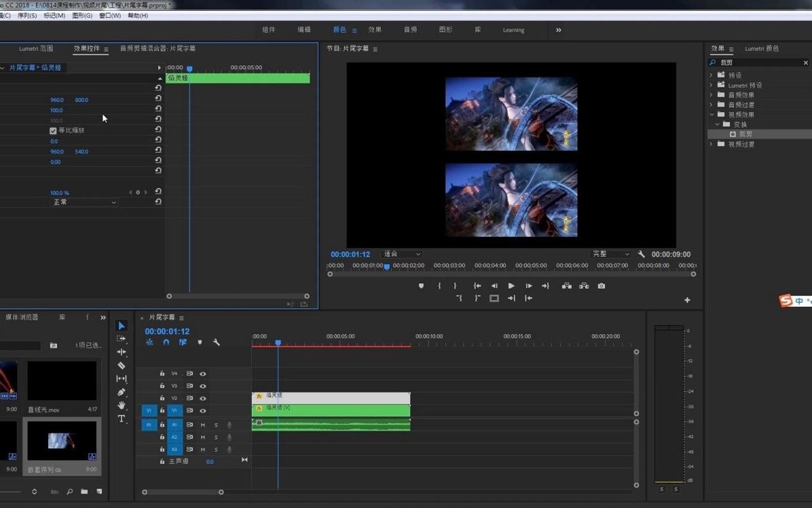Select the Pen tool
This screenshot has width=812, height=508.
(121, 392)
